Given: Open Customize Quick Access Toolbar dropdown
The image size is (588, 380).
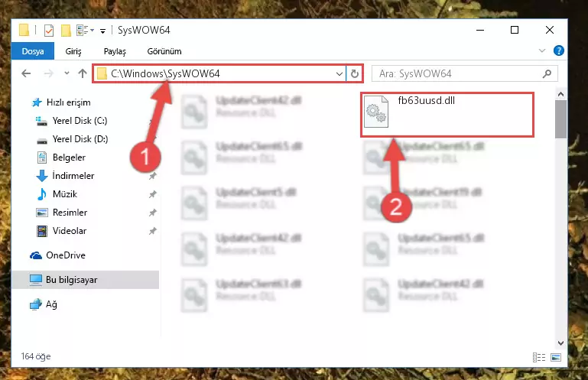Looking at the screenshot, I should [x=102, y=31].
